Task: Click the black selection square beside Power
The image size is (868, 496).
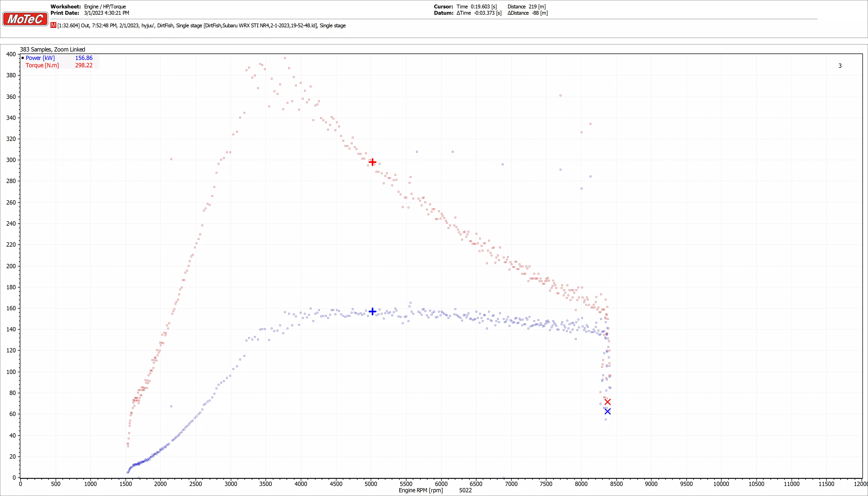Action: coord(23,58)
